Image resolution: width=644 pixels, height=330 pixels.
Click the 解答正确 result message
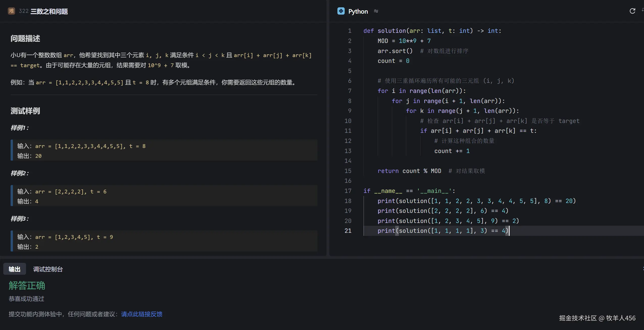[x=27, y=286]
